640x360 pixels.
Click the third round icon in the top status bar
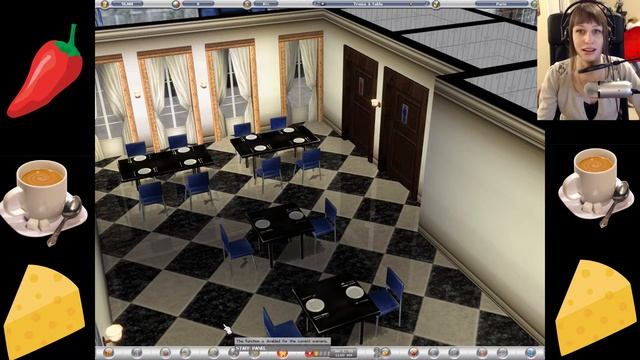point(247,4)
